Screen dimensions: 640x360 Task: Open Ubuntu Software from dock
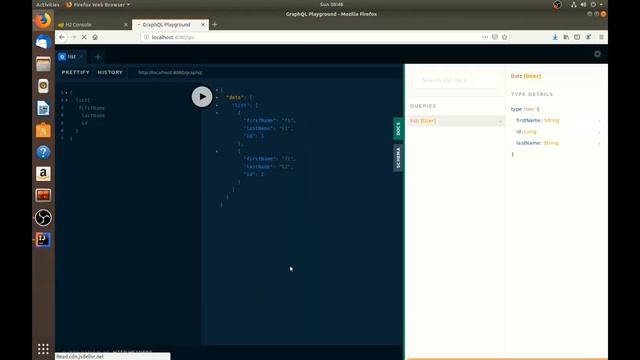[x=43, y=130]
